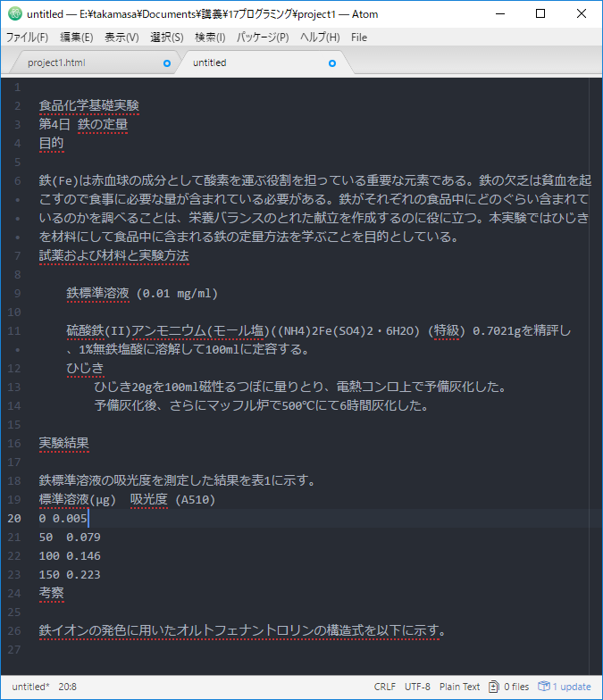Open the 選択(S) menu
603x700 pixels.
(x=166, y=37)
